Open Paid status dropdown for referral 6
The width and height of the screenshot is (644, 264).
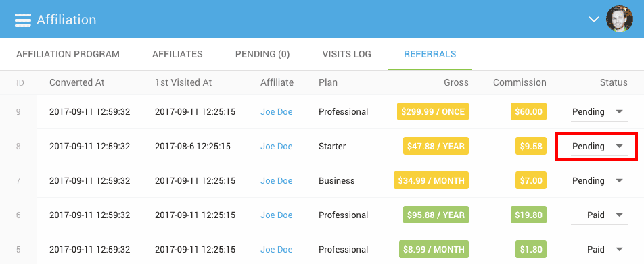(x=599, y=215)
